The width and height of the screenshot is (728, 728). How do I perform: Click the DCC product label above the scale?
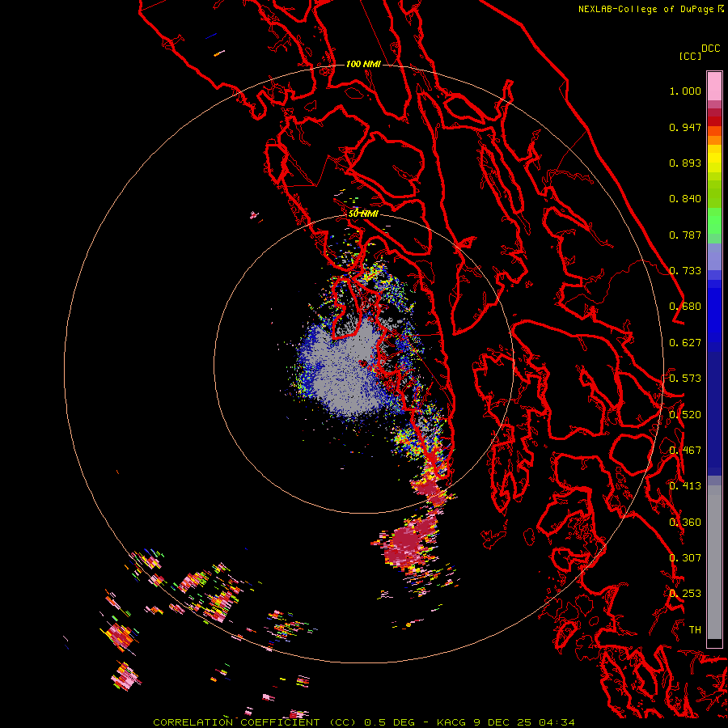point(710,49)
